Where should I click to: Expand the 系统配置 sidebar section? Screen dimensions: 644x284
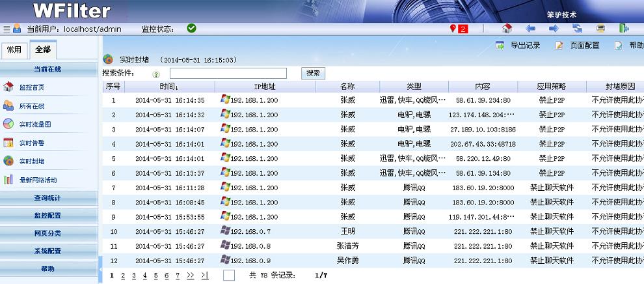tap(48, 251)
